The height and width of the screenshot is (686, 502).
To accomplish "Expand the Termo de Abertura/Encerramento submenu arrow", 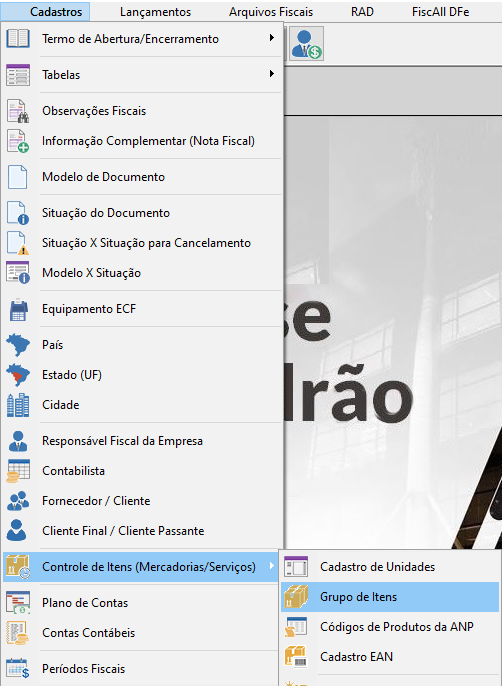I will click(272, 38).
